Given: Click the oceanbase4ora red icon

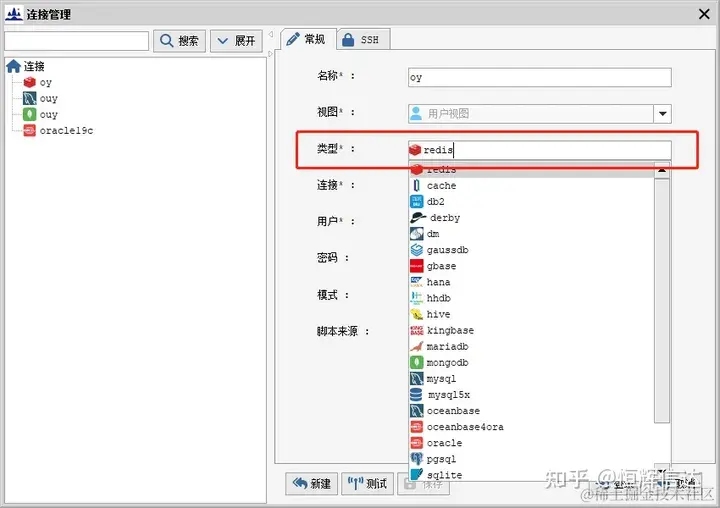Looking at the screenshot, I should point(416,427).
